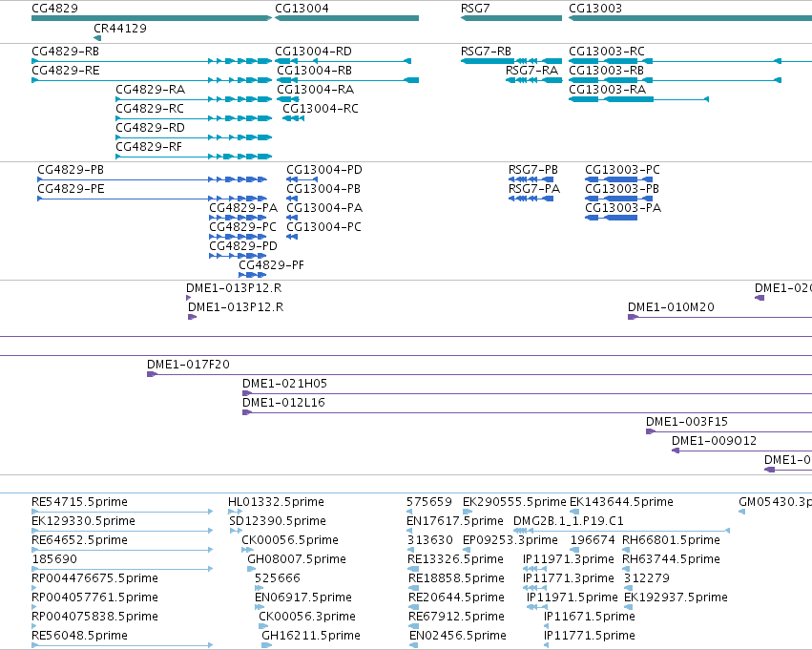Click the CG4829-PF protein label
Viewport: 812px width, 650px height.
pos(271,265)
